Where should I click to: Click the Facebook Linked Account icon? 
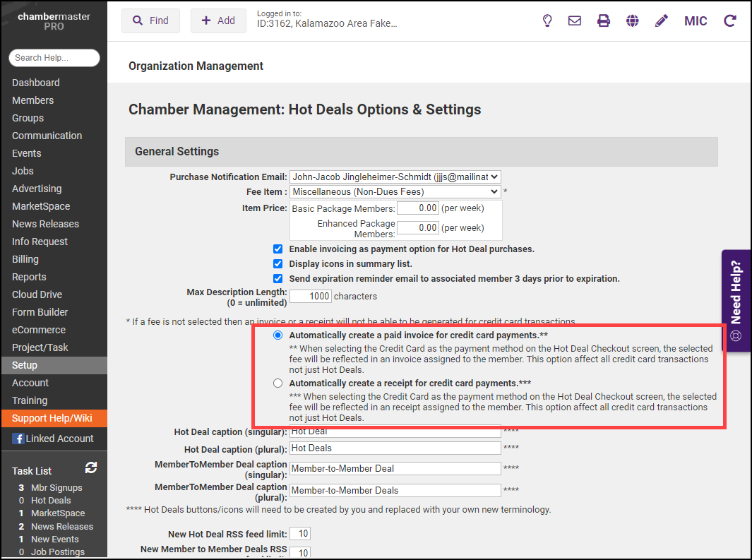coord(18,439)
